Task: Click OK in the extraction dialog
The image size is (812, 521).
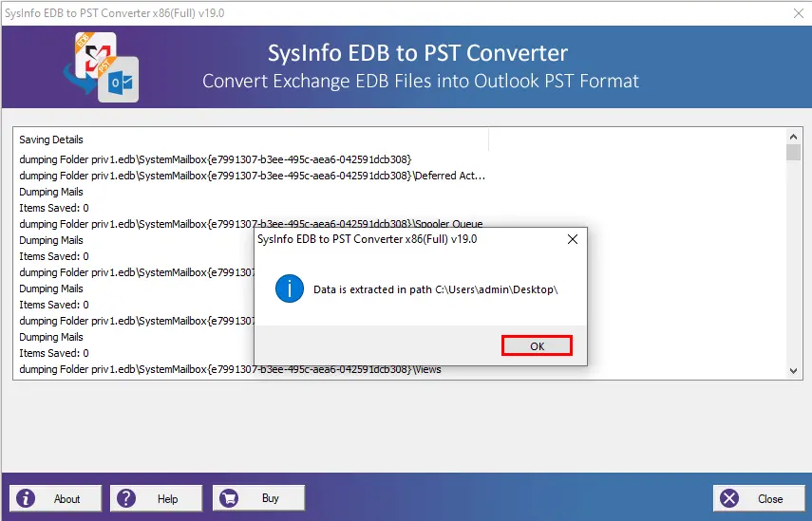Action: point(537,345)
